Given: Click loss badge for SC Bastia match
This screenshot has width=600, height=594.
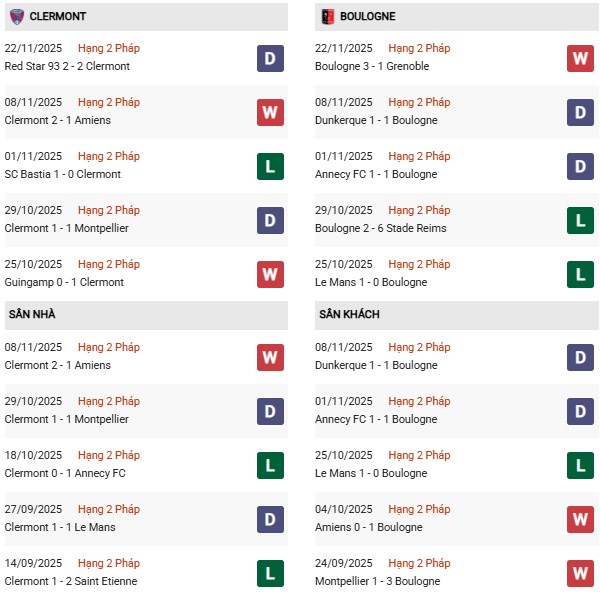Looking at the screenshot, I should click(x=269, y=166).
